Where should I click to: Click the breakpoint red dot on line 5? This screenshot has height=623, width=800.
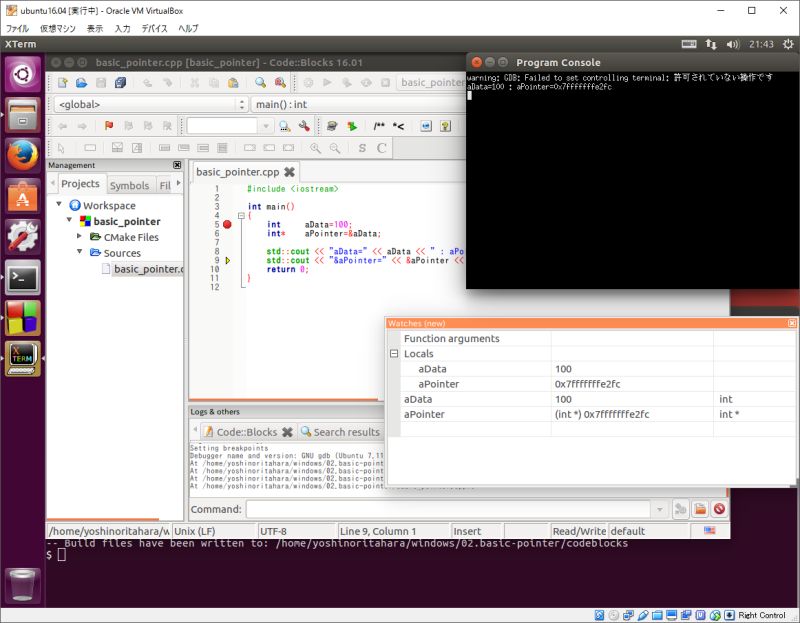tap(228, 224)
